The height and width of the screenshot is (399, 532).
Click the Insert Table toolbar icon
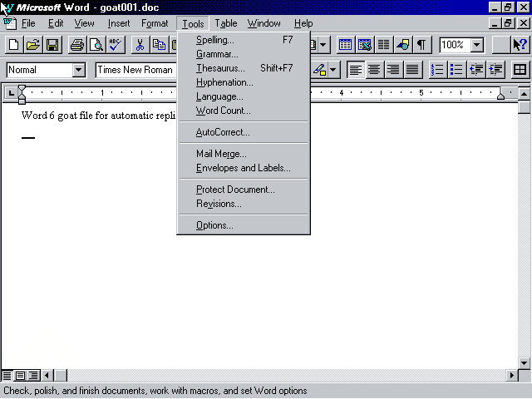pos(346,45)
